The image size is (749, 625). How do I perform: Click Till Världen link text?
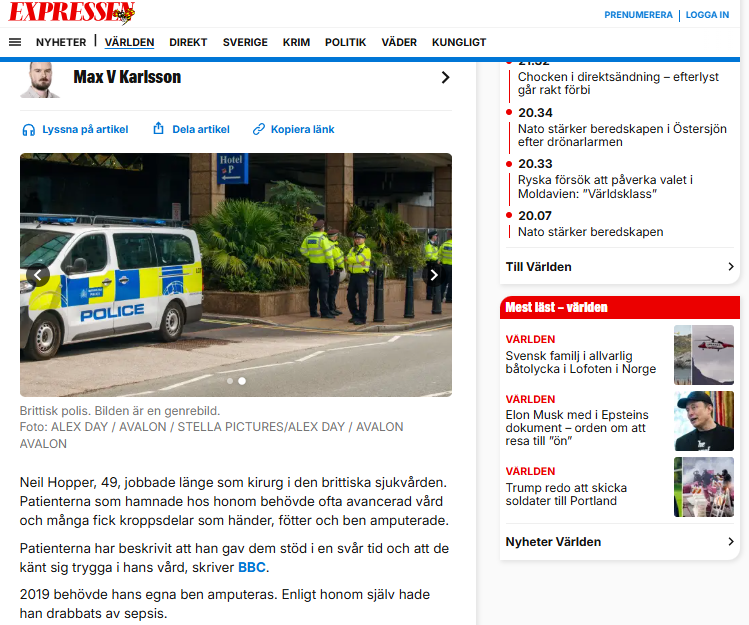(x=538, y=267)
